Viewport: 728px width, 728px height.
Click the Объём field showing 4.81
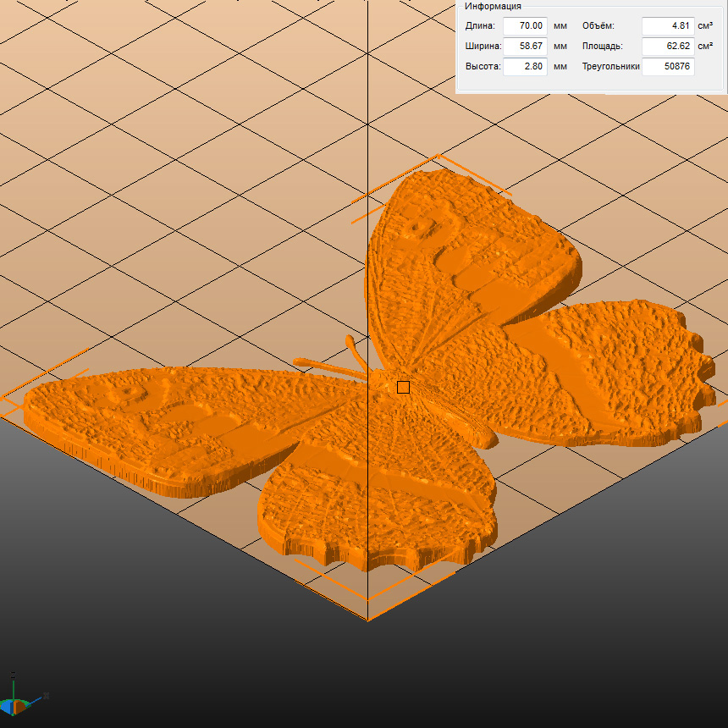(668, 26)
